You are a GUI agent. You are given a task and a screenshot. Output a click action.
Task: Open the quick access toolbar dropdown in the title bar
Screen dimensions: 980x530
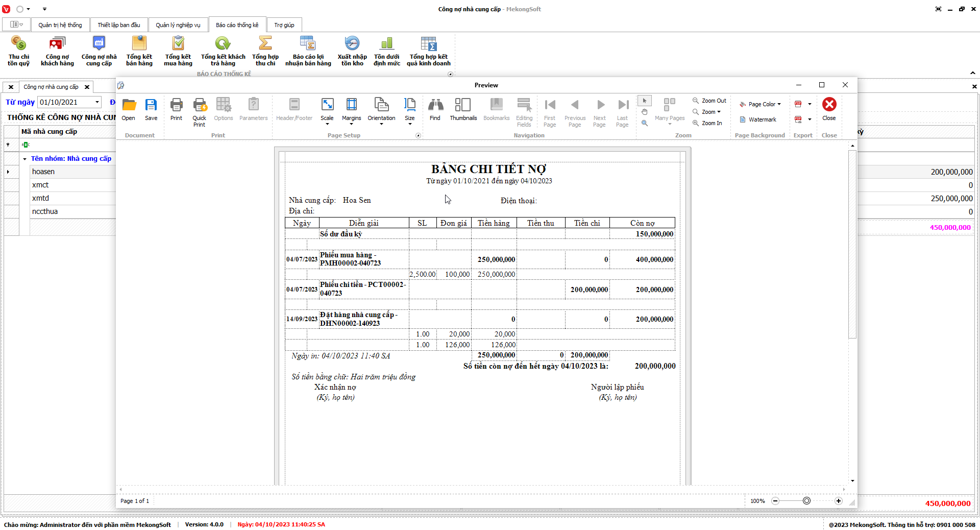click(44, 9)
